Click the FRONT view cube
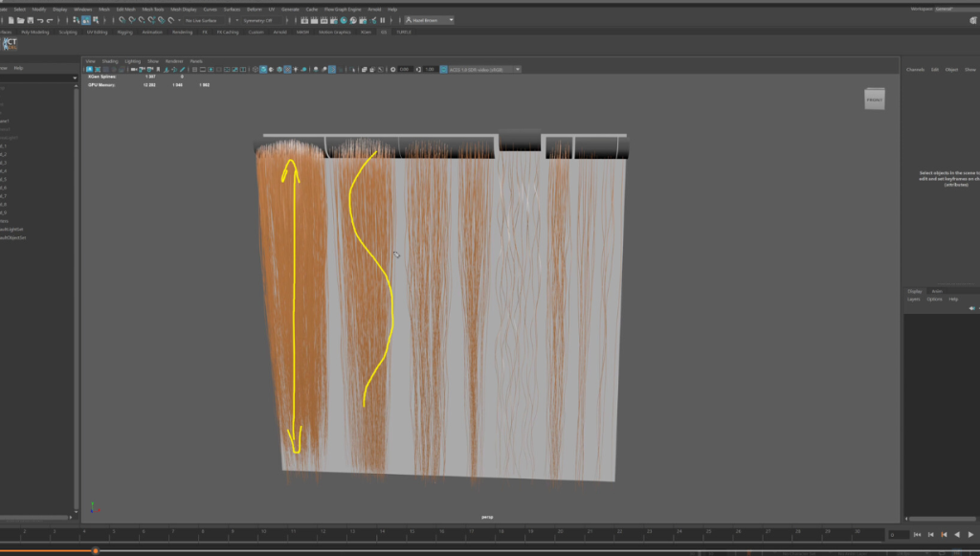The height and width of the screenshot is (556, 980). [x=874, y=100]
